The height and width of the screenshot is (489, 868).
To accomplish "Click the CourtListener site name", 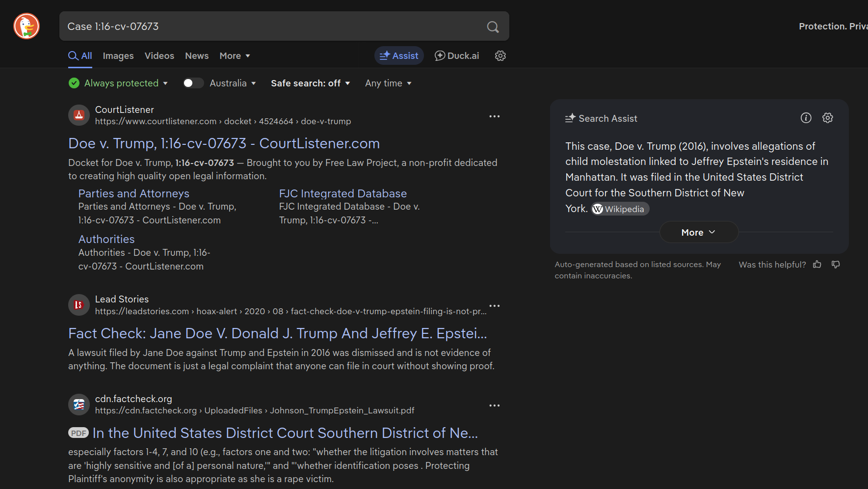I will pyautogui.click(x=124, y=109).
